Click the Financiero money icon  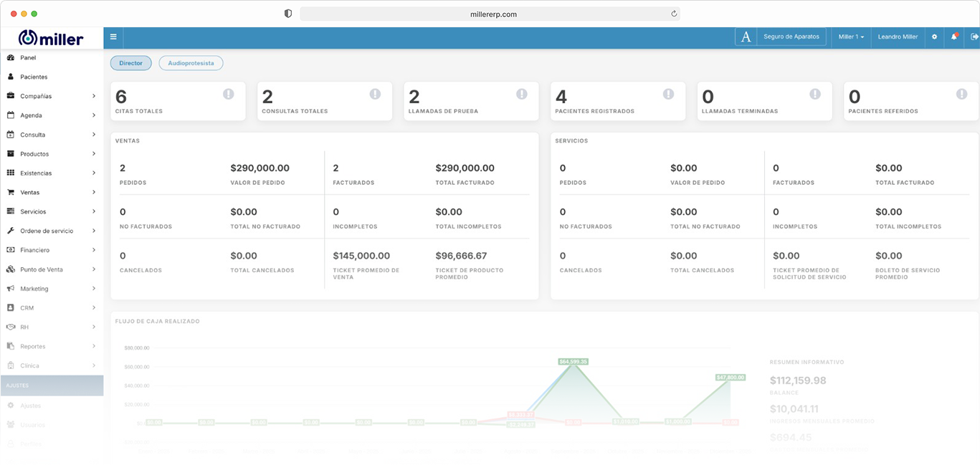tap(11, 250)
